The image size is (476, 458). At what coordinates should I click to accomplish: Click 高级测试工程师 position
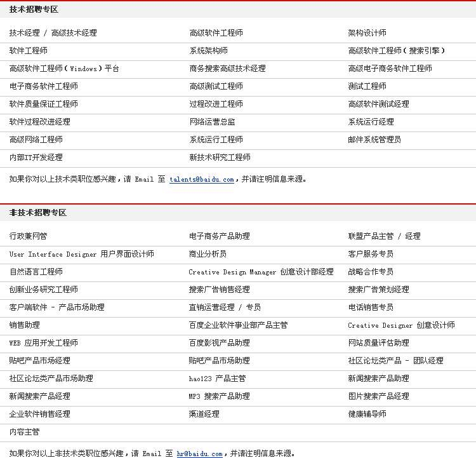tap(216, 86)
